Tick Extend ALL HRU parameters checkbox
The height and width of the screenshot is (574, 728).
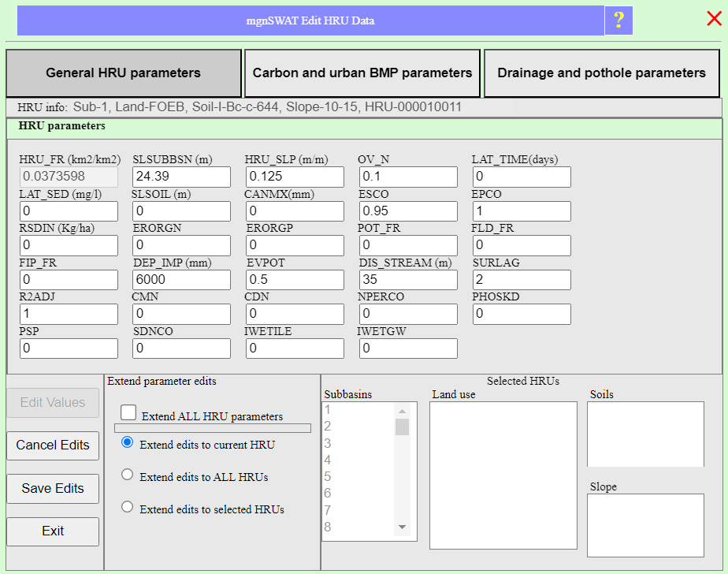click(128, 412)
